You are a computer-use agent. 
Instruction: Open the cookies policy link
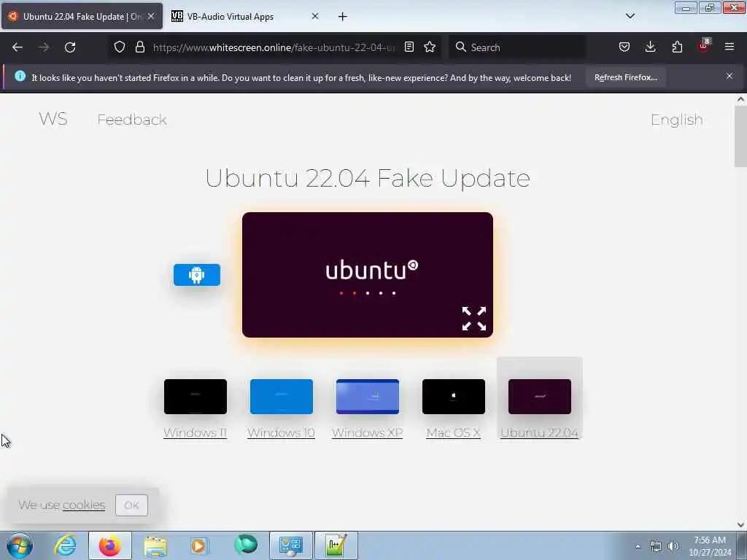click(84, 505)
